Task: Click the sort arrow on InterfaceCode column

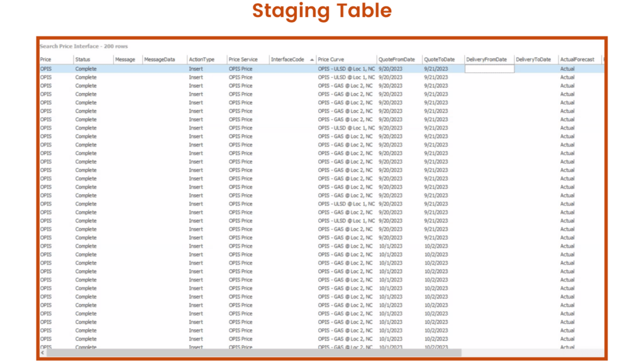Action: (311, 60)
